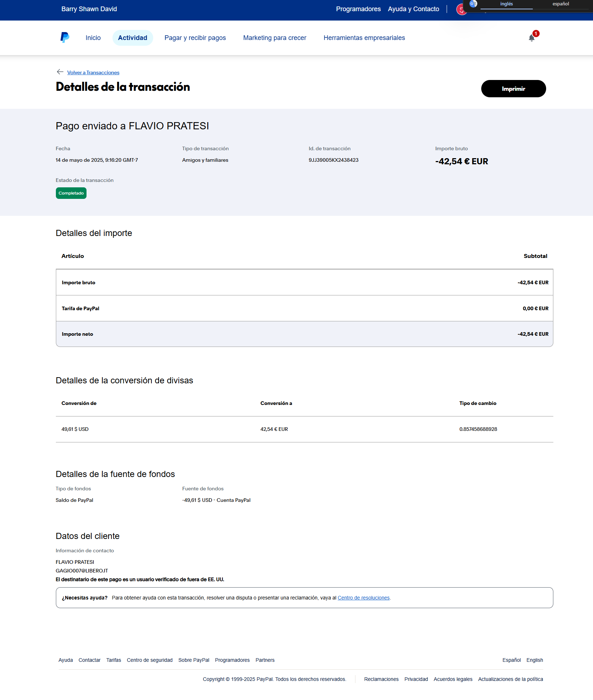The width and height of the screenshot is (593, 700).
Task: Click the red profile avatar icon
Action: coord(460,10)
